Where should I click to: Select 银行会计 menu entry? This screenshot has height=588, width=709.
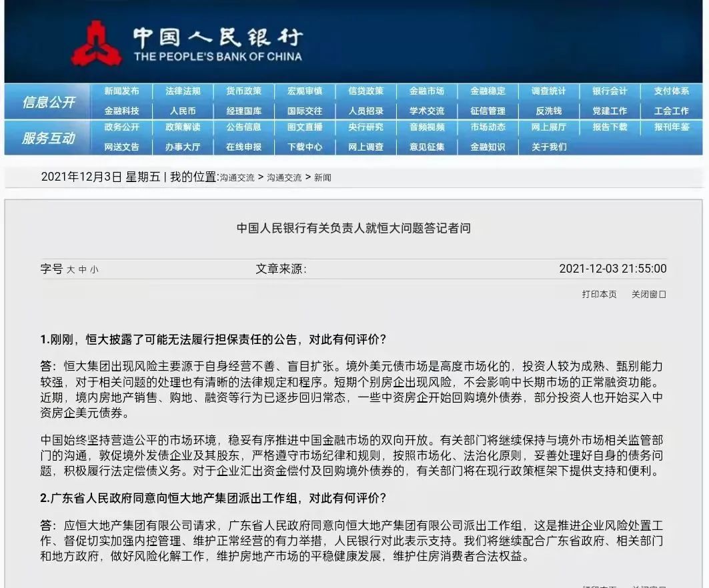click(610, 91)
